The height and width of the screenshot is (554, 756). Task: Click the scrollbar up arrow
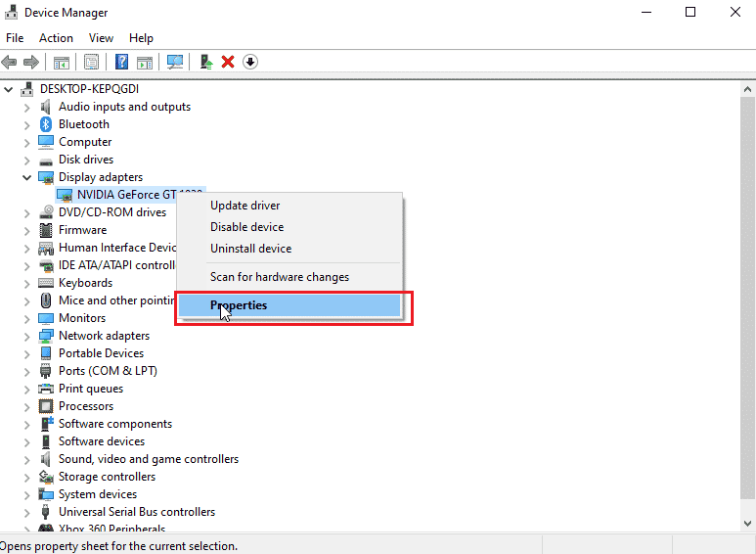tap(747, 89)
